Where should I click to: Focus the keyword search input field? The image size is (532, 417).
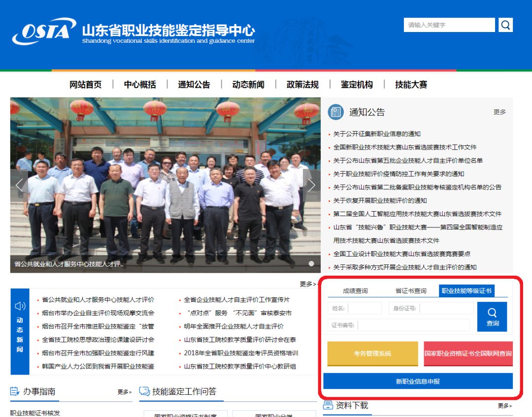click(x=449, y=25)
